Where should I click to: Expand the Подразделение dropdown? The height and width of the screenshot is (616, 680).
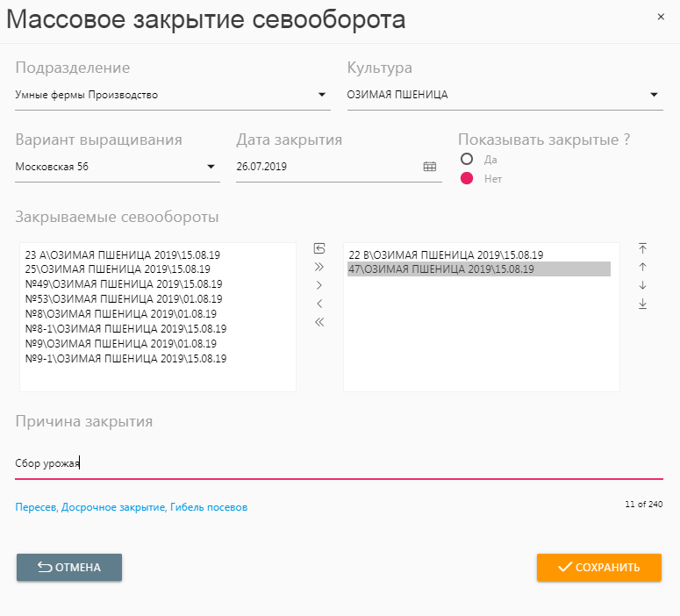point(320,95)
